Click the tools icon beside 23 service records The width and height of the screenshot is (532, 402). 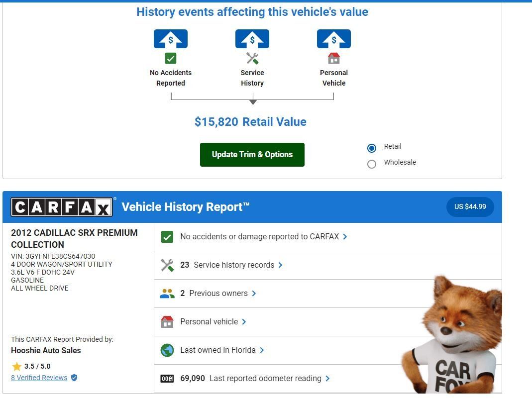(167, 265)
